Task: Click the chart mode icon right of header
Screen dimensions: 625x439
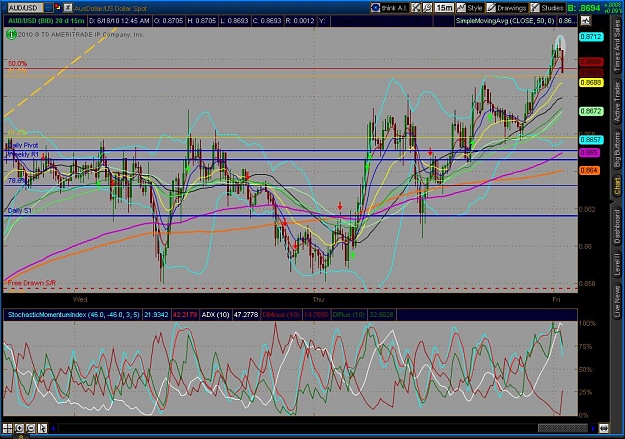Action: click(x=586, y=21)
